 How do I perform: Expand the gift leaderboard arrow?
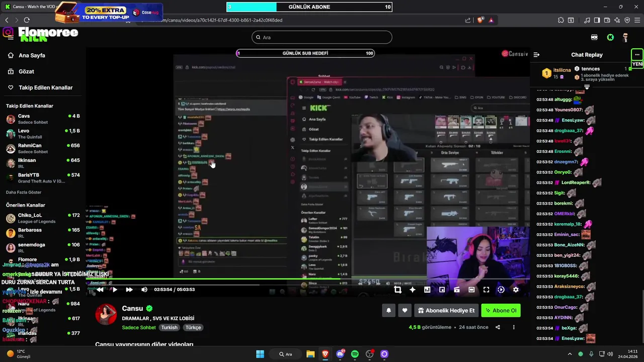pyautogui.click(x=587, y=86)
